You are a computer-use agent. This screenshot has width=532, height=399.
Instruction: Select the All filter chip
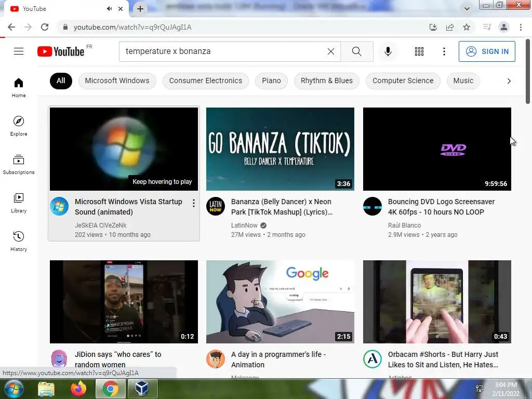click(x=61, y=81)
